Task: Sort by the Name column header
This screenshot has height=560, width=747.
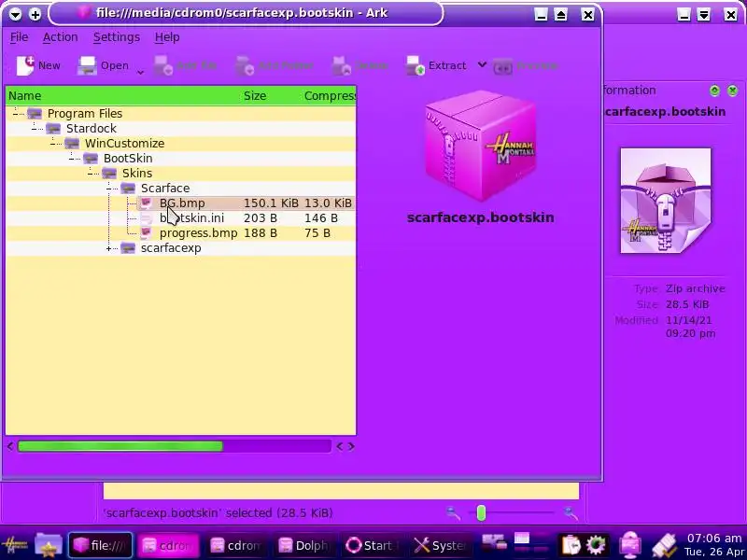Action: coord(123,96)
